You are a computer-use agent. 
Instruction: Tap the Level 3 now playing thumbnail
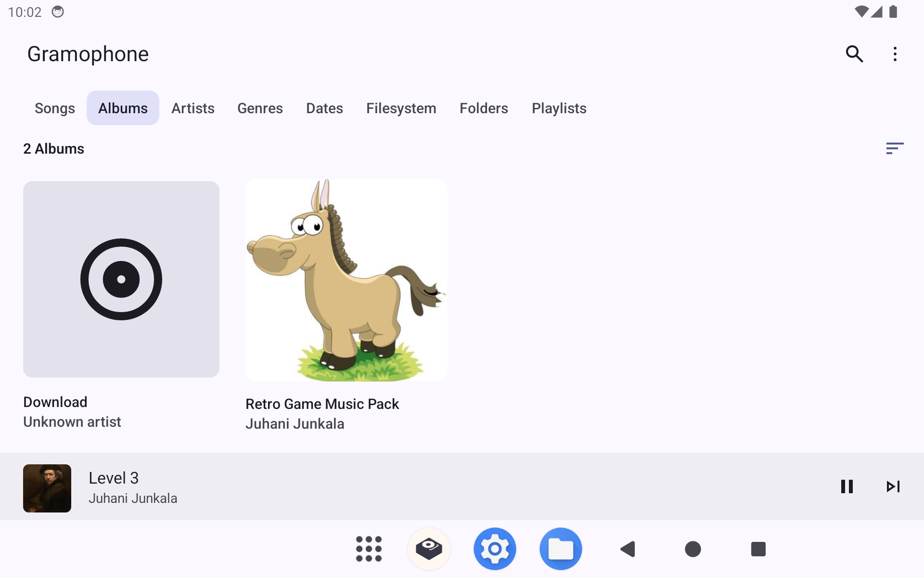click(x=47, y=488)
